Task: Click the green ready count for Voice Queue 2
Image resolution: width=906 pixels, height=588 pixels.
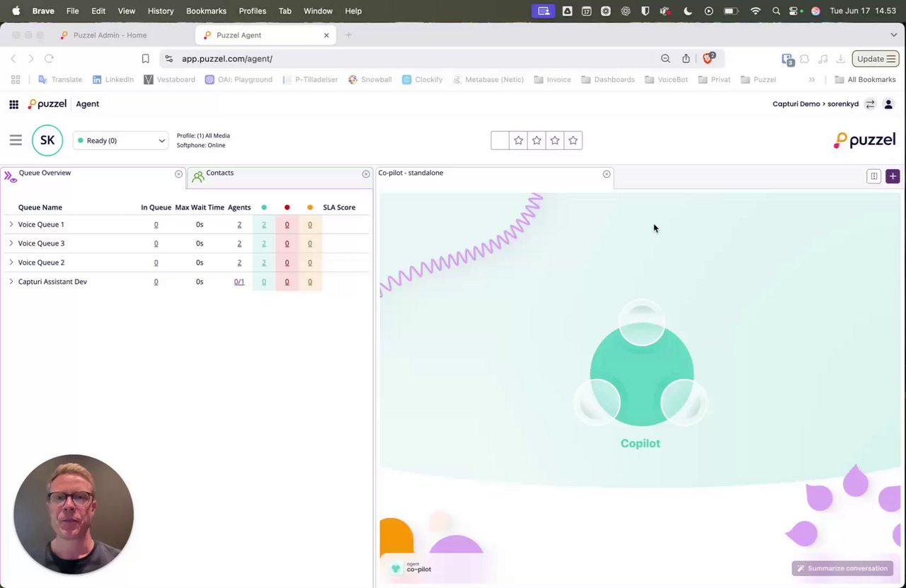Action: click(x=264, y=263)
